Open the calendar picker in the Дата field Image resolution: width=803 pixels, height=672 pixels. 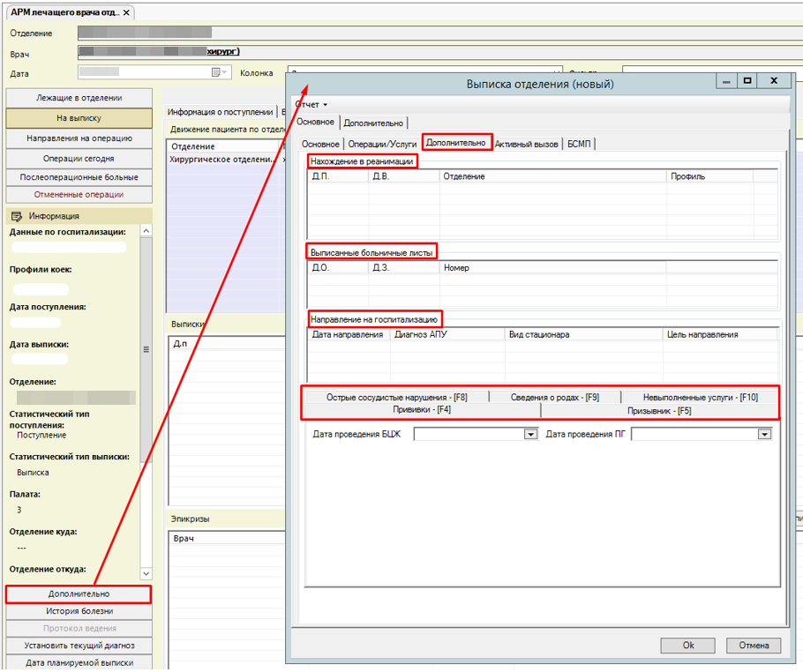(219, 72)
